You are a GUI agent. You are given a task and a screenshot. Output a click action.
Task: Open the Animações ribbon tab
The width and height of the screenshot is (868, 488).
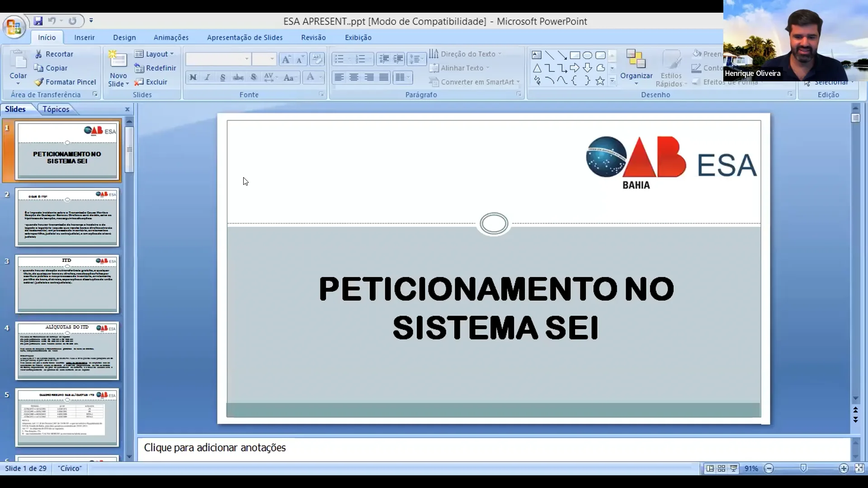pos(171,38)
